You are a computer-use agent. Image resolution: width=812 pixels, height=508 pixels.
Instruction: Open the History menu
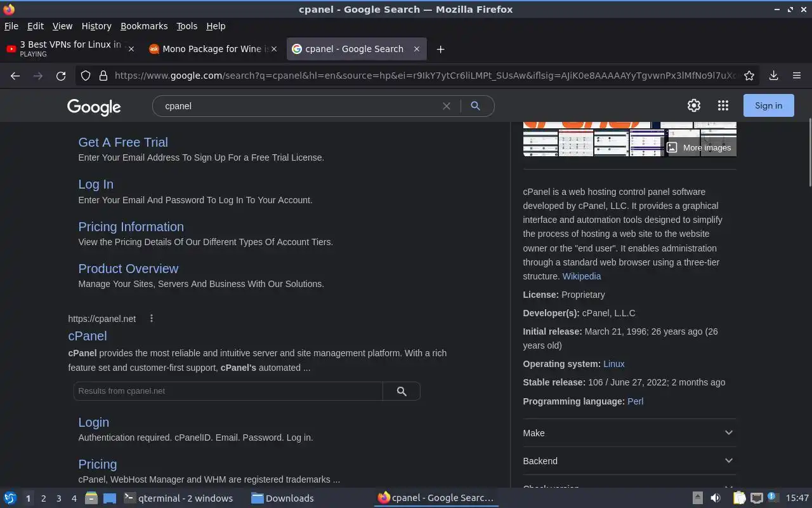96,26
